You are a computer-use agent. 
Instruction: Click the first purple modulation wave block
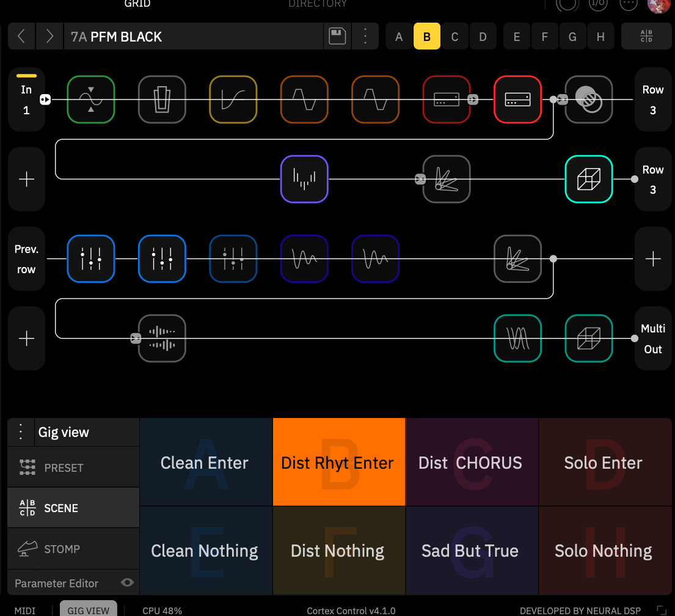(304, 259)
